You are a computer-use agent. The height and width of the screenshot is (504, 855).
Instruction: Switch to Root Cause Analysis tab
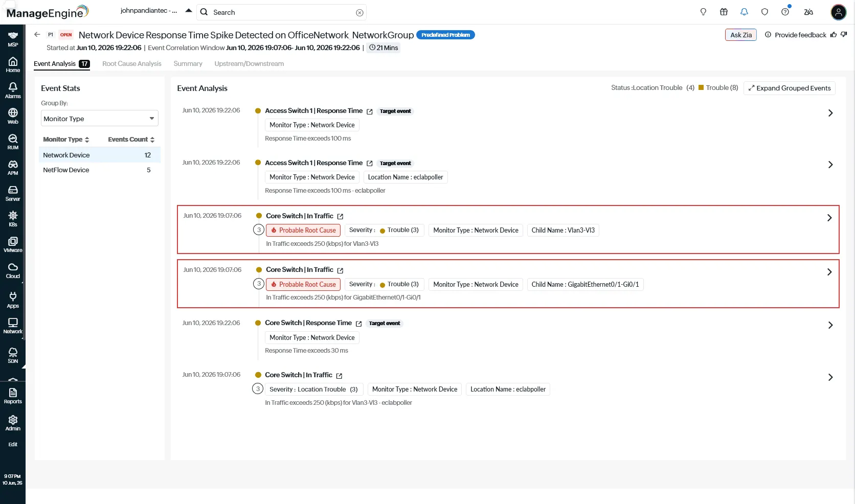[x=132, y=64]
